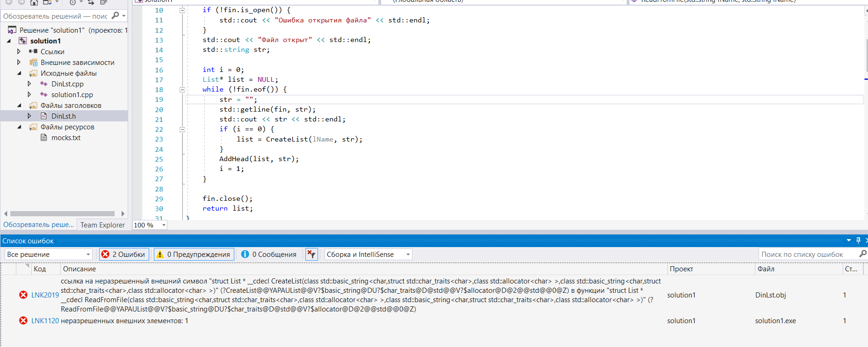Collapse the if block at line 22
Screen dimensions: 868x347
182,129
